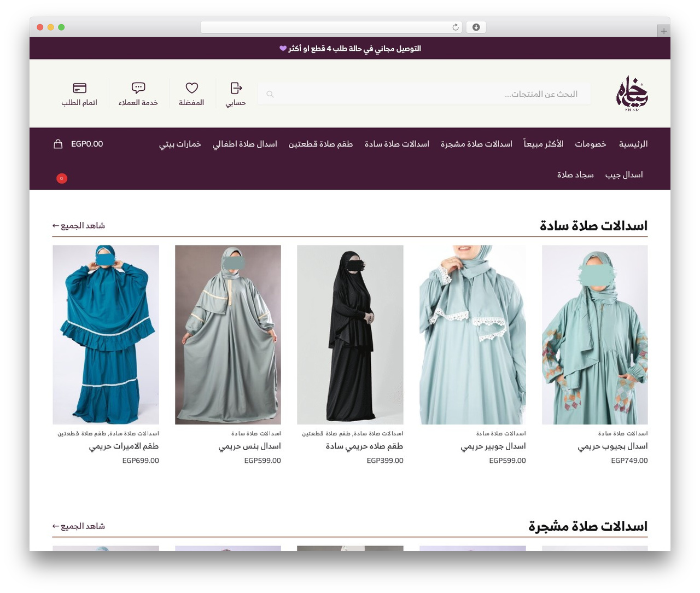Viewport: 700px width, 593px height.
Task: Click طقم صلاه حريمي سادة product title
Action: coord(364,446)
